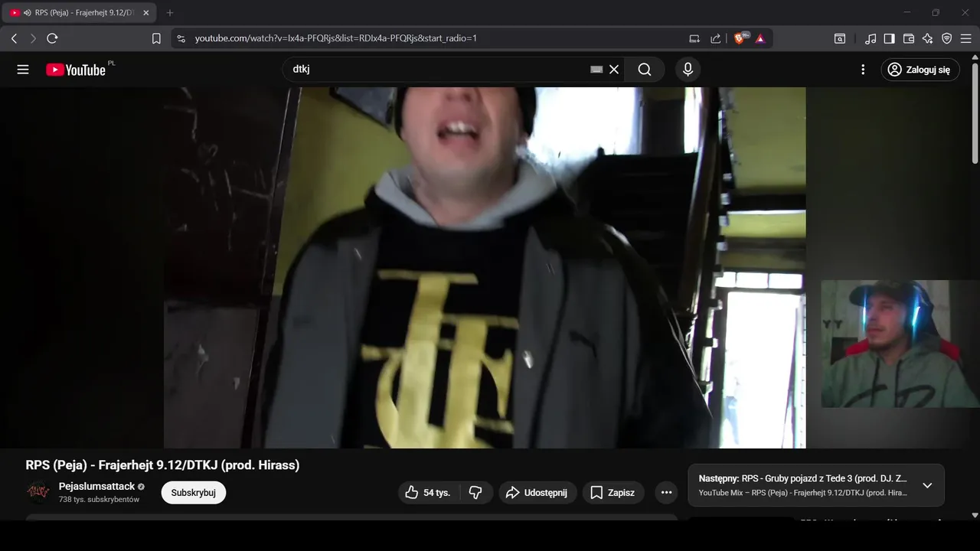This screenshot has height=551, width=980.
Task: Open the Pejaslumsattack channel name link
Action: tap(96, 486)
